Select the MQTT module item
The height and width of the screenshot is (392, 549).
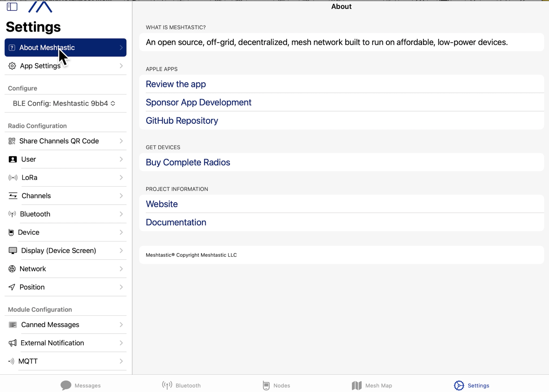[x=65, y=361]
